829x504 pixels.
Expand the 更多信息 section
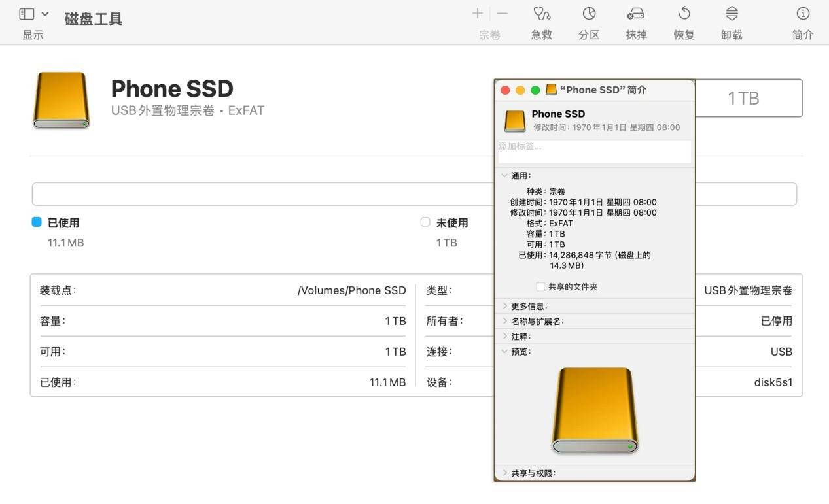[x=505, y=306]
